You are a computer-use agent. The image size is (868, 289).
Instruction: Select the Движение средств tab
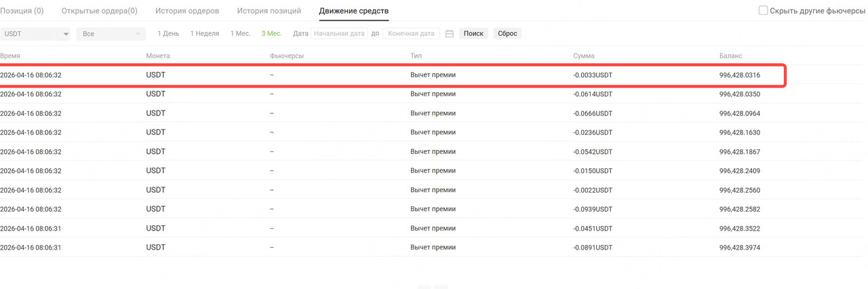click(354, 11)
